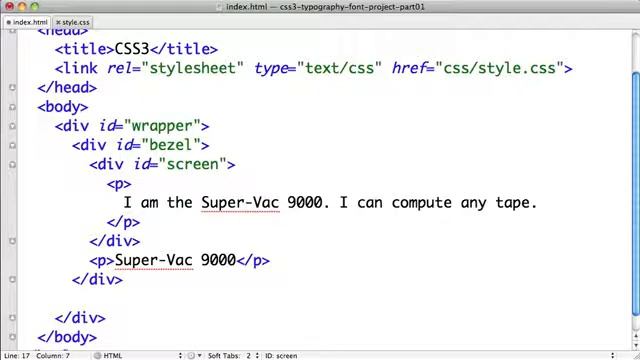
Task: Toggle fold marker beside the last </div>
Action: [x=12, y=318]
